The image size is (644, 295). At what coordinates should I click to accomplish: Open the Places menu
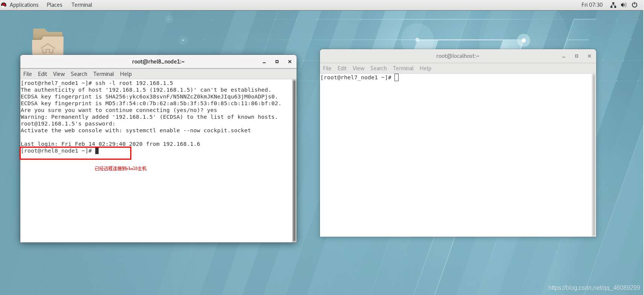55,5
